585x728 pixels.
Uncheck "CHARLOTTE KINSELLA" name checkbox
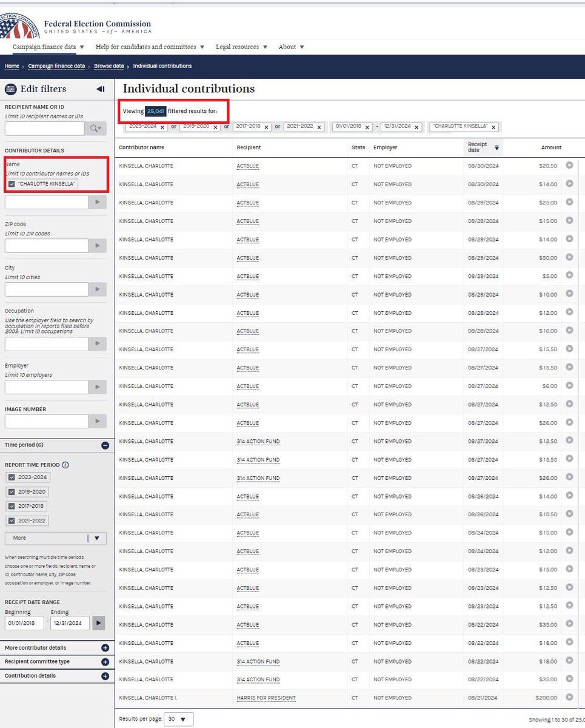(12, 184)
